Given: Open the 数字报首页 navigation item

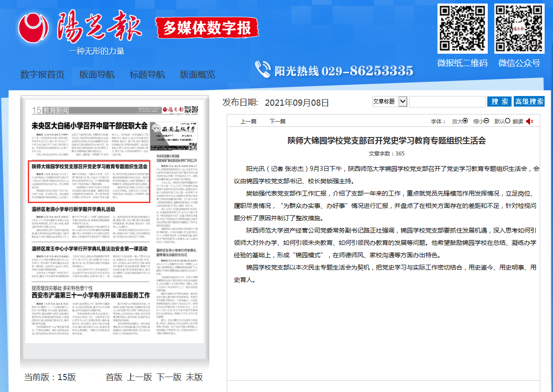Looking at the screenshot, I should click(42, 74).
